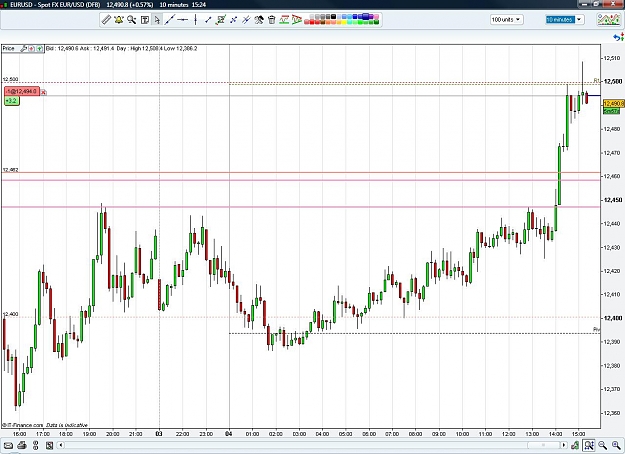Choose the arrow cursor pointer tool

[x=157, y=20]
